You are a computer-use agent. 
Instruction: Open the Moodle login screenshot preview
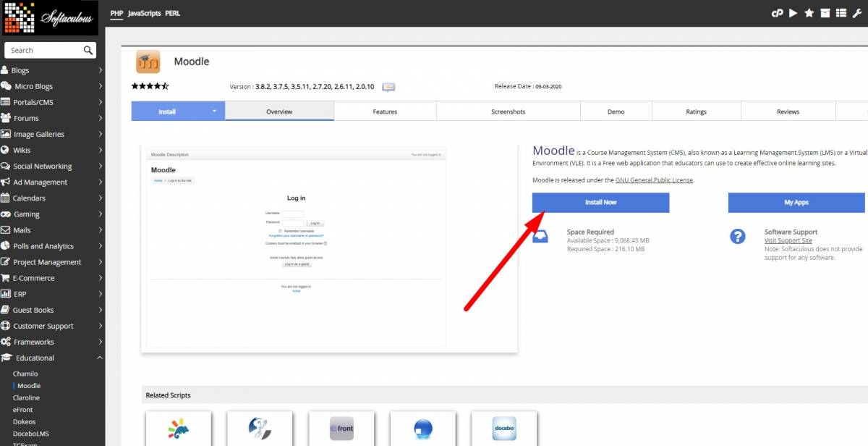click(329, 247)
